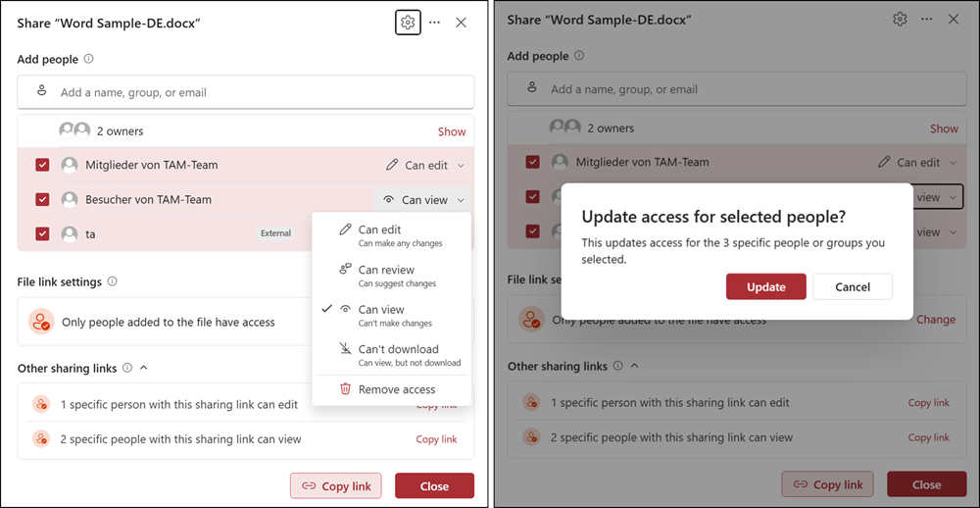The width and height of the screenshot is (980, 508).
Task: Click the 2 owners avatars in left panel
Action: coord(75,130)
